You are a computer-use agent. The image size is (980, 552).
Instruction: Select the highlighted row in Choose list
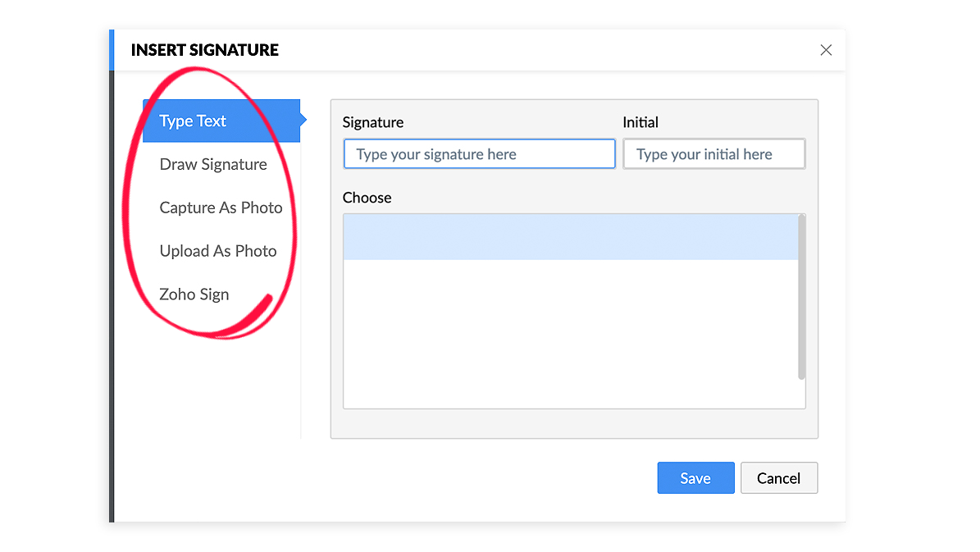click(x=570, y=237)
